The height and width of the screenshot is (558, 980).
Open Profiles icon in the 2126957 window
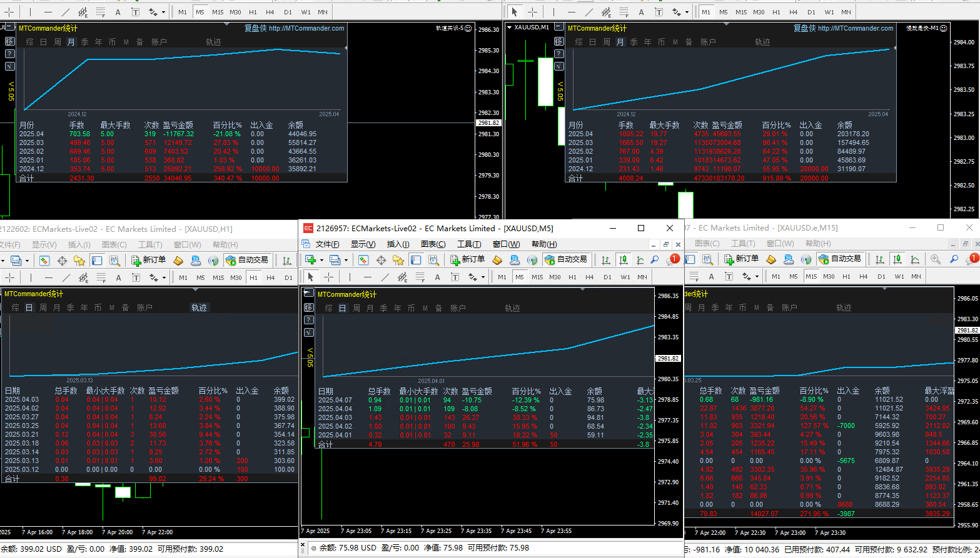[335, 259]
